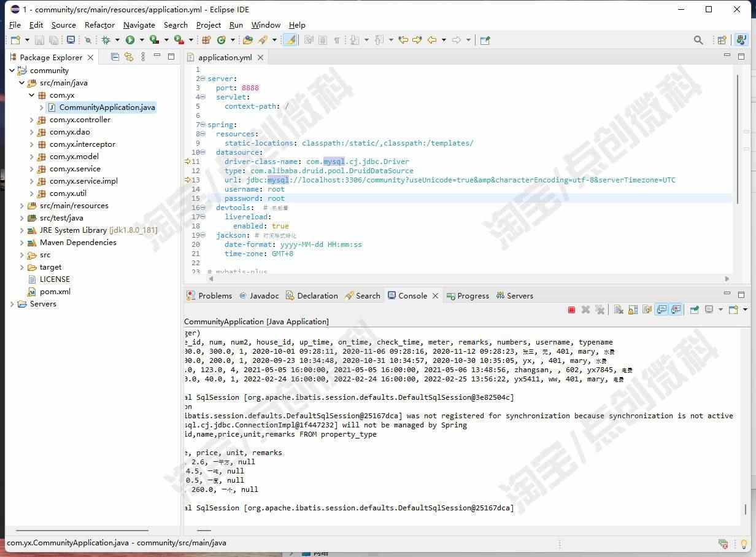The height and width of the screenshot is (557, 756).
Task: Click the Open Type icon
Action: [248, 40]
